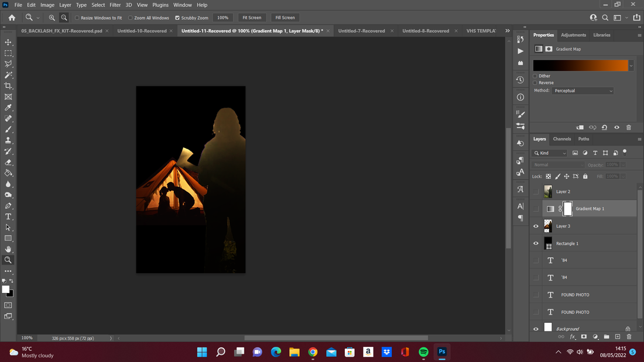
Task: Expand the hidden document tabs list
Action: (x=508, y=31)
